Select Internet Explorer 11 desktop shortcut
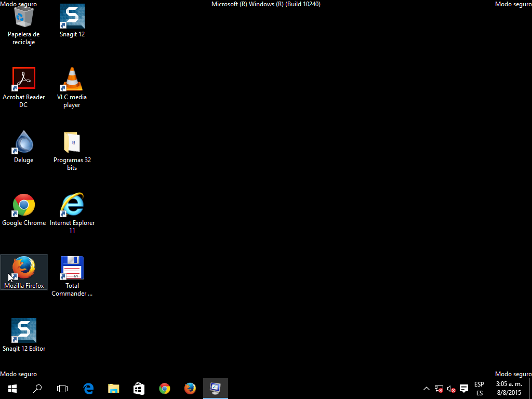 pyautogui.click(x=72, y=214)
